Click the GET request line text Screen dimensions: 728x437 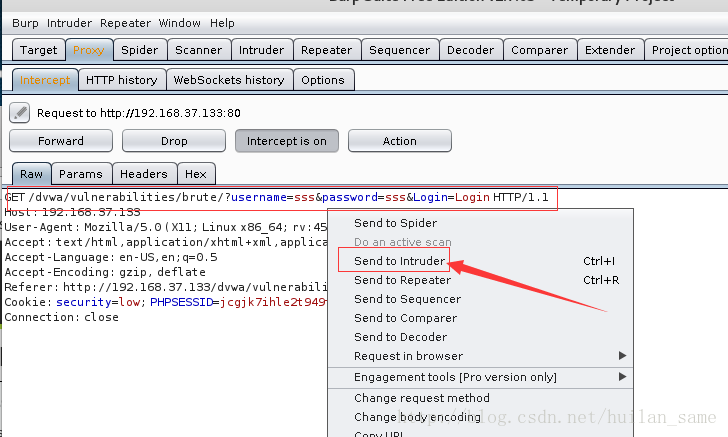click(276, 197)
